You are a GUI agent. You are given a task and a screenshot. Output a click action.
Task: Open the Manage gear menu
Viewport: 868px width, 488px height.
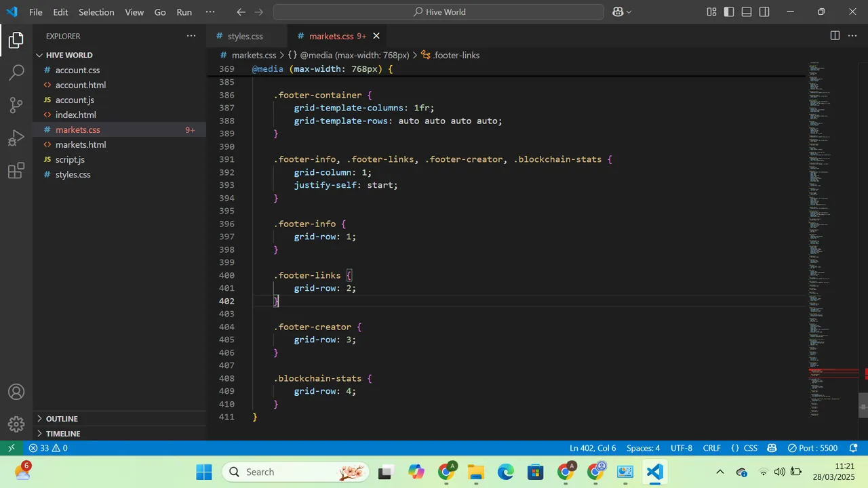16,424
